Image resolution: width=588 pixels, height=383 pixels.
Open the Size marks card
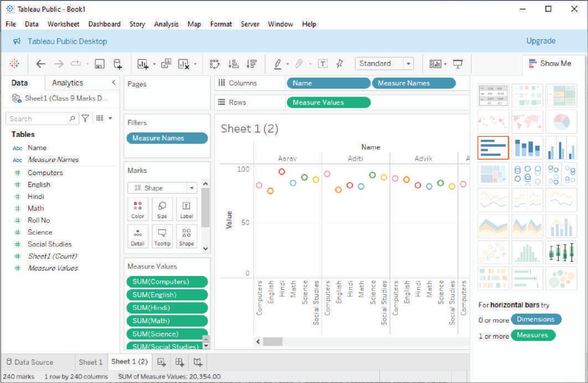162,210
